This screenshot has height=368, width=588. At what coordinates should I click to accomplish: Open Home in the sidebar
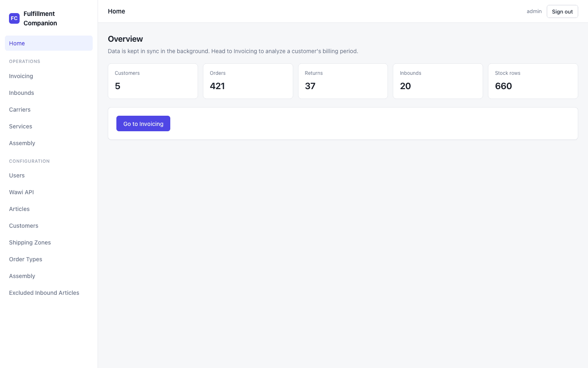tap(49, 43)
